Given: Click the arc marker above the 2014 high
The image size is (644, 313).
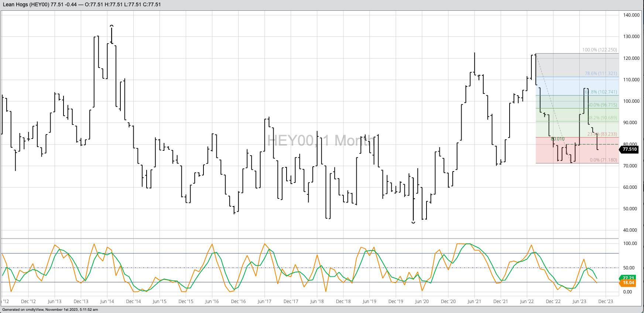Looking at the screenshot, I should pos(112,26).
